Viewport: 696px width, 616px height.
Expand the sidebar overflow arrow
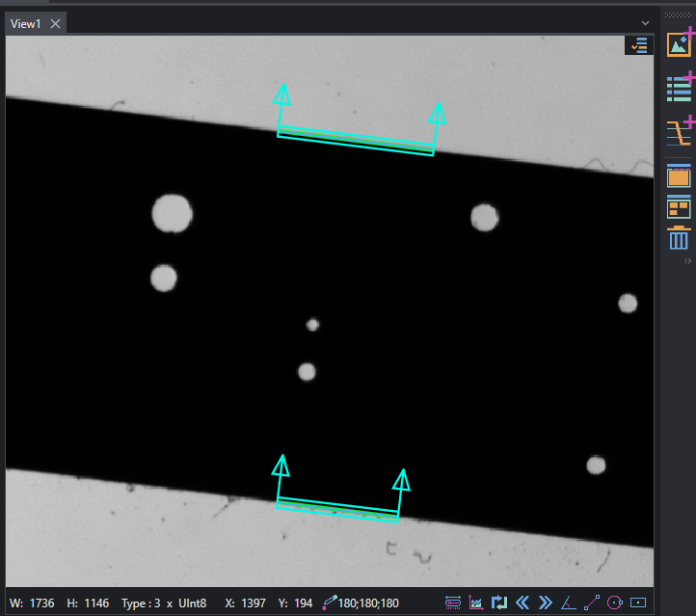tap(687, 261)
